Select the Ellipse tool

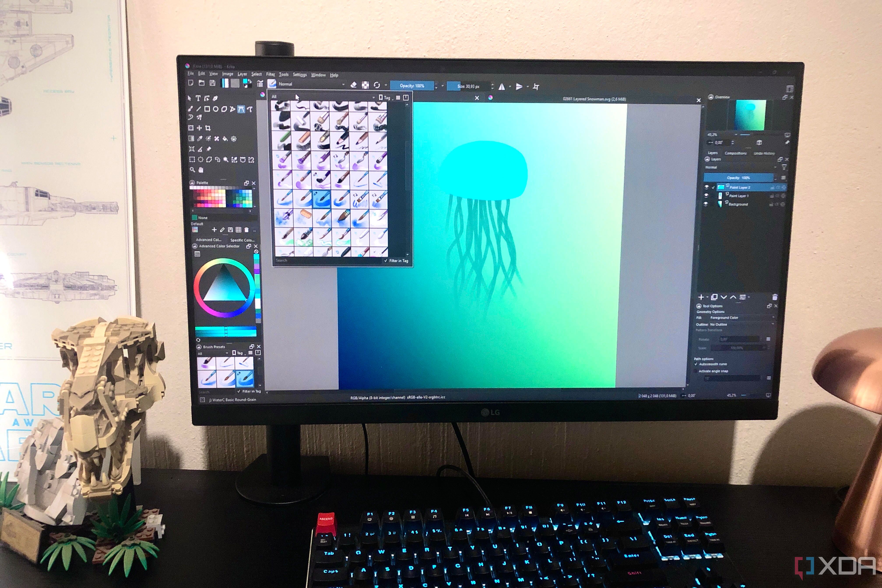point(216,109)
